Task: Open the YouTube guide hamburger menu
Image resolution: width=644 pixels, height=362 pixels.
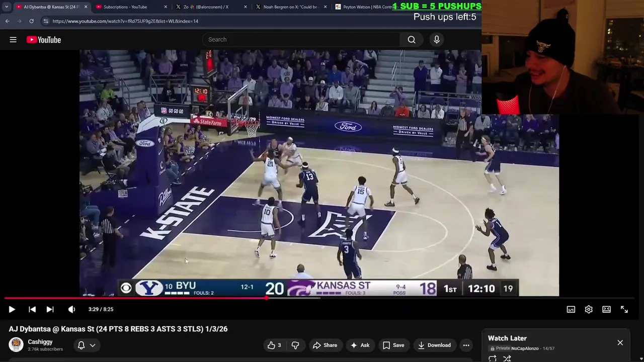Action: (13, 40)
